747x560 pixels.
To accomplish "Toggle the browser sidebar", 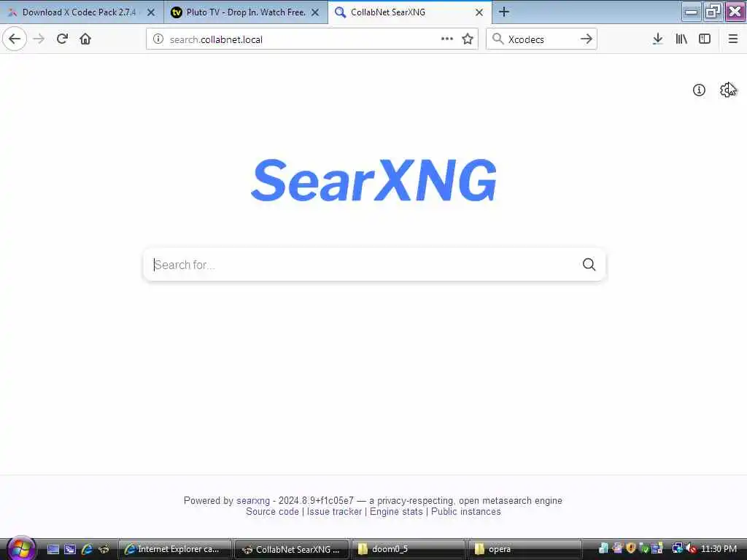I will (x=705, y=39).
